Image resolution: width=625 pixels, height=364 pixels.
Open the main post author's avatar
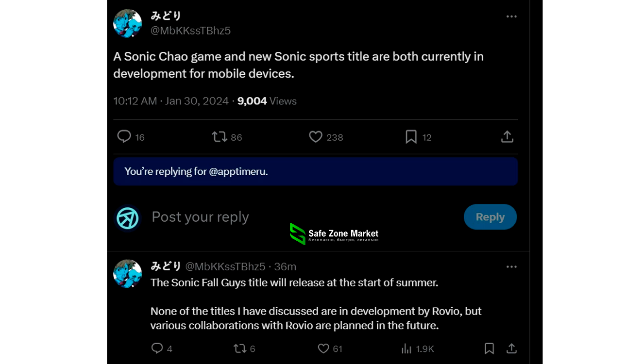coord(128,23)
